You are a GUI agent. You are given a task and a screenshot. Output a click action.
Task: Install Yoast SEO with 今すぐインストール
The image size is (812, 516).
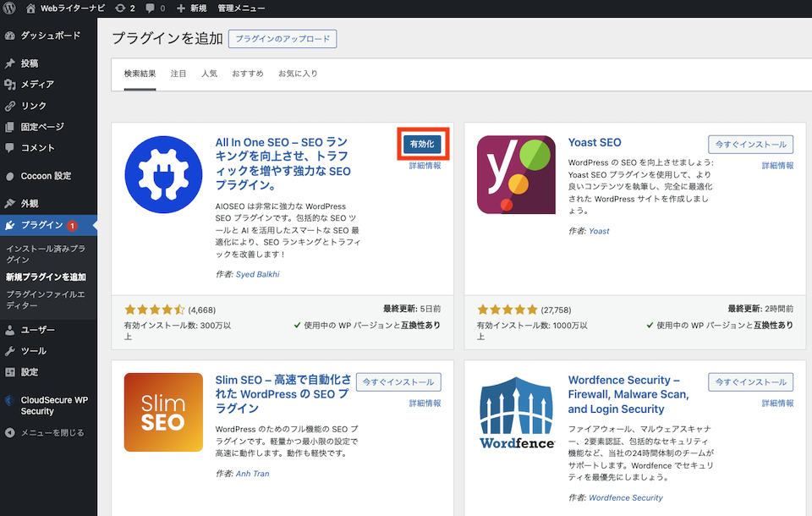pyautogui.click(x=750, y=145)
